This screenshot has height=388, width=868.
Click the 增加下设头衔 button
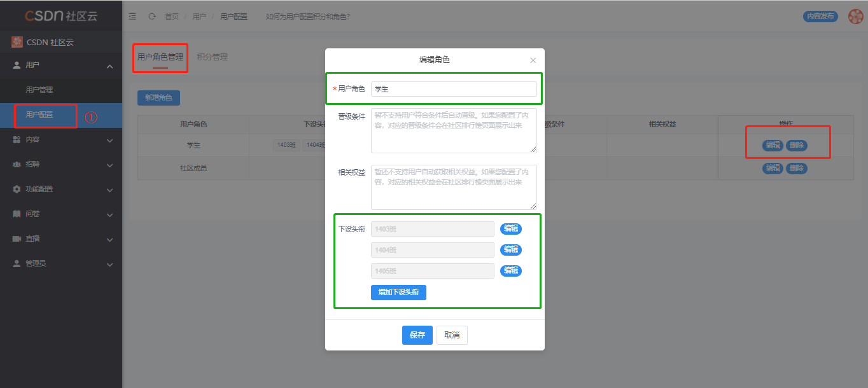[x=398, y=293]
